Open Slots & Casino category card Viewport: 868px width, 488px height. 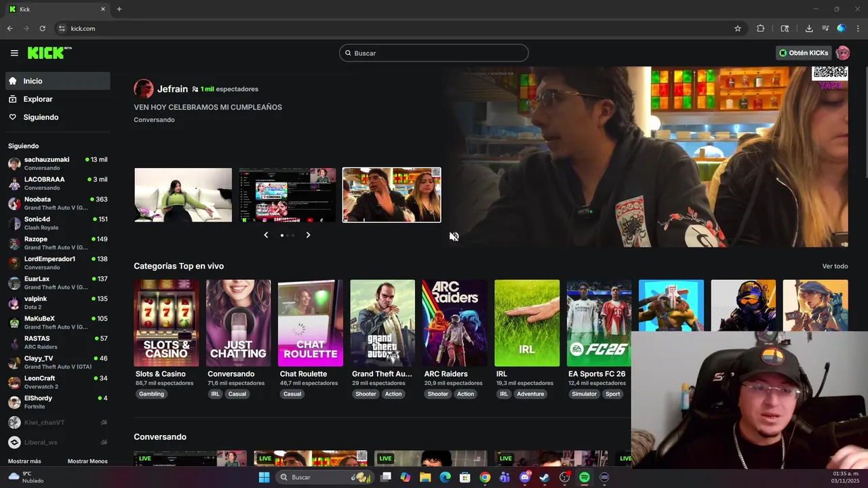[167, 323]
